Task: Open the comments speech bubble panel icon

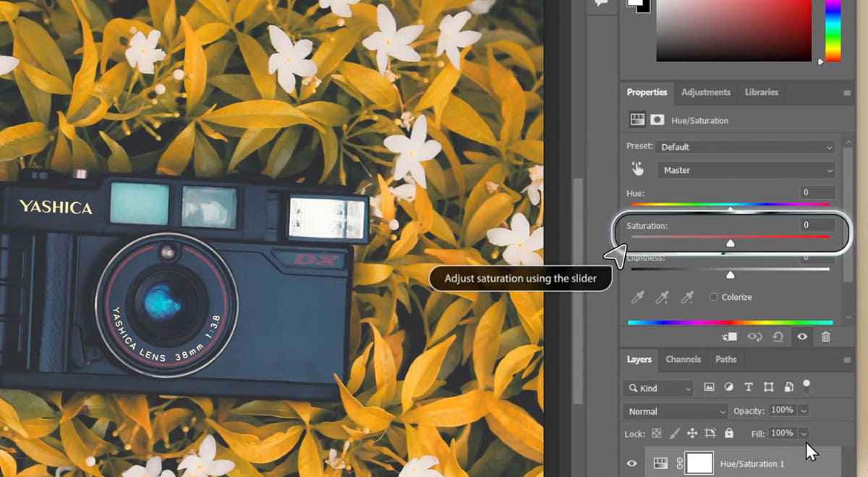Action: [600, 4]
